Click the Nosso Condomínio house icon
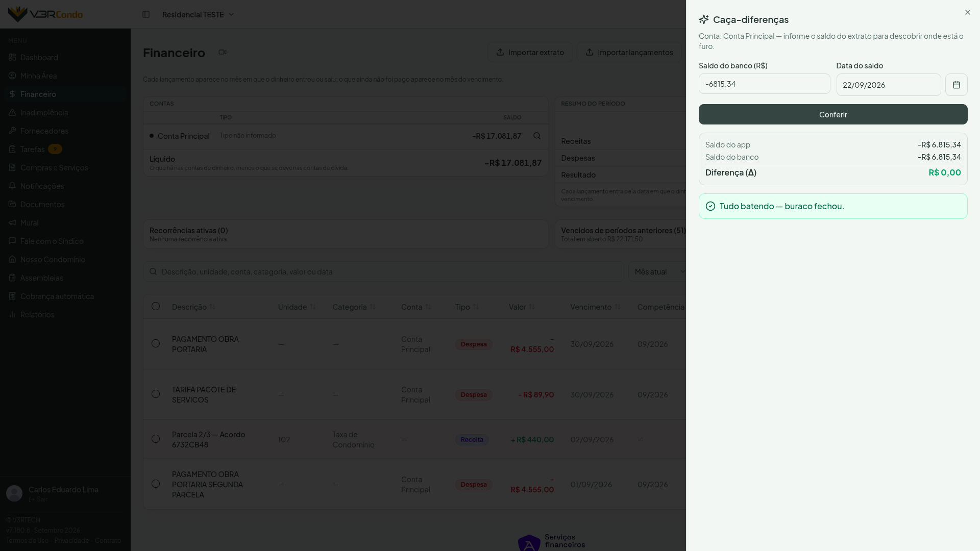 pos(12,259)
